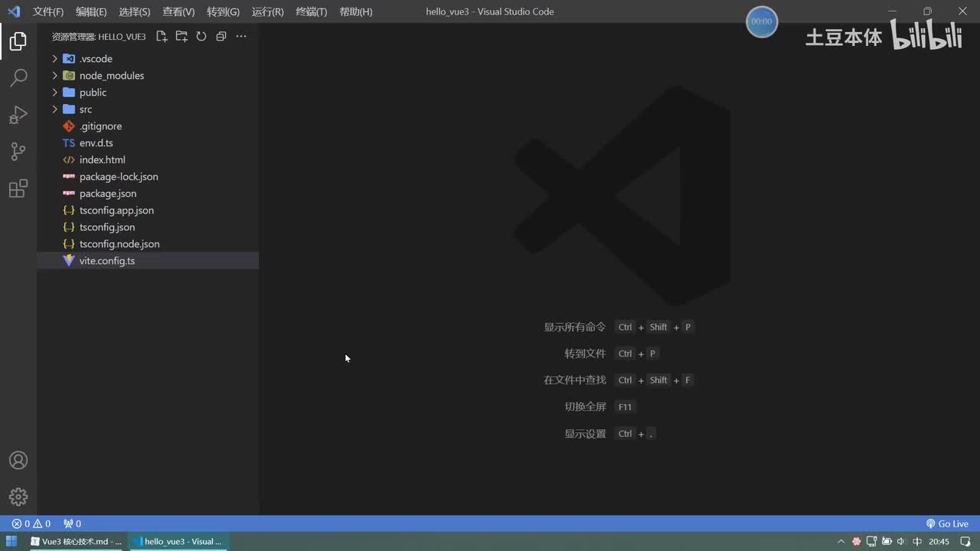Open the tsconfig.app.json file

point(148,210)
